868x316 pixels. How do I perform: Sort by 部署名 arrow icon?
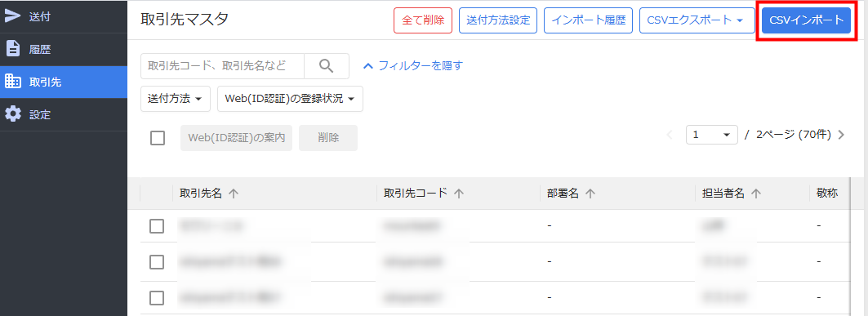tap(590, 194)
